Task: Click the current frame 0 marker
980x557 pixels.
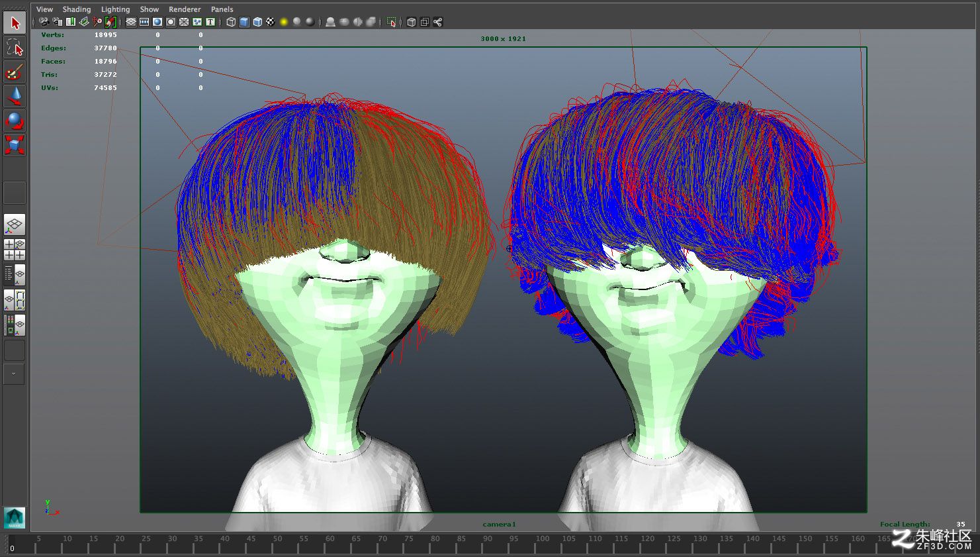Action: coord(12,548)
